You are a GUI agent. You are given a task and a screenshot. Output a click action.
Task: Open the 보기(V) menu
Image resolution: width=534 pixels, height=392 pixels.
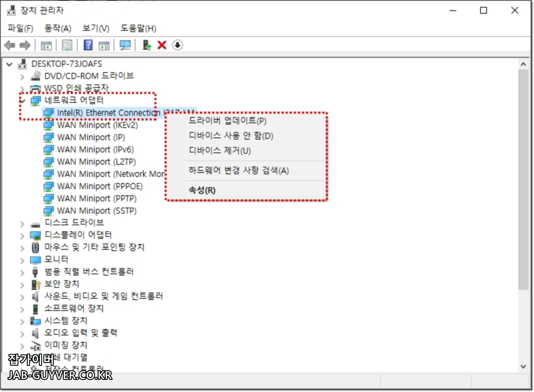click(95, 28)
